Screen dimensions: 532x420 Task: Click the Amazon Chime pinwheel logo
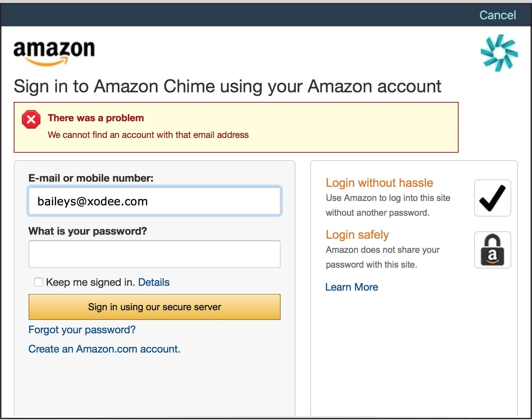click(x=499, y=53)
